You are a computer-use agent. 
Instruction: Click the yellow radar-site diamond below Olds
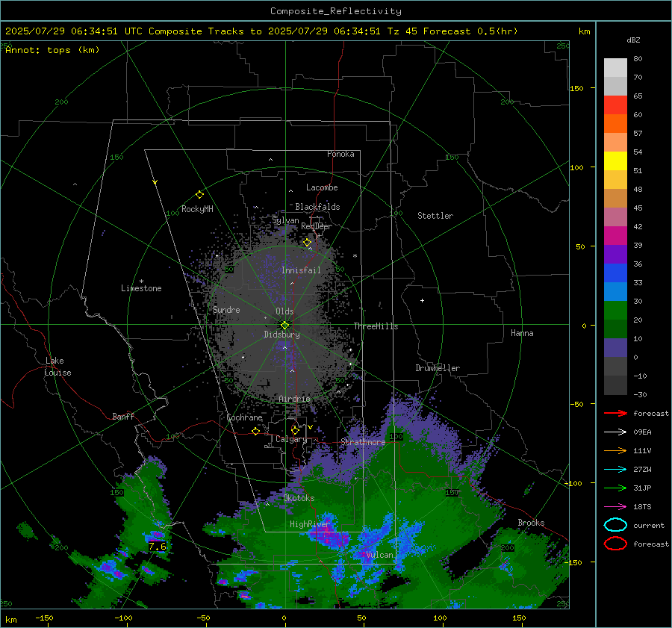pos(284,326)
